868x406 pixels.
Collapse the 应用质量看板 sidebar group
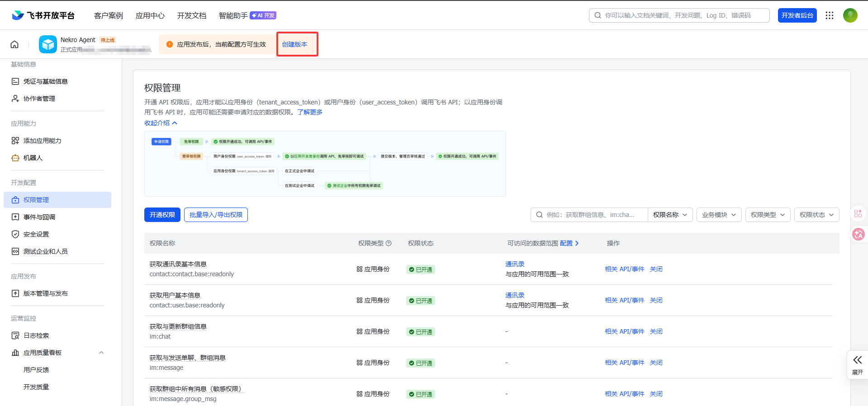(101, 353)
